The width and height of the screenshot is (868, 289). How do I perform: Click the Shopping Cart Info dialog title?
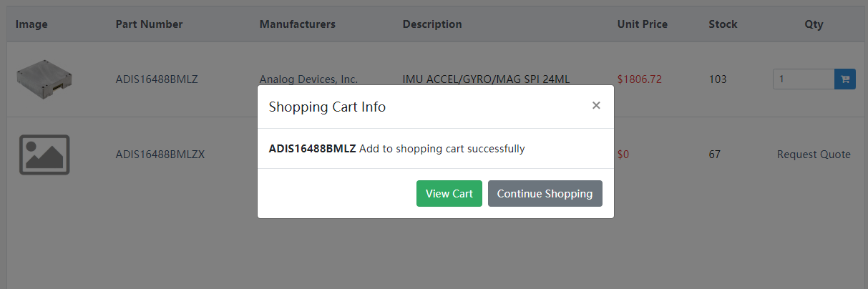click(x=327, y=107)
